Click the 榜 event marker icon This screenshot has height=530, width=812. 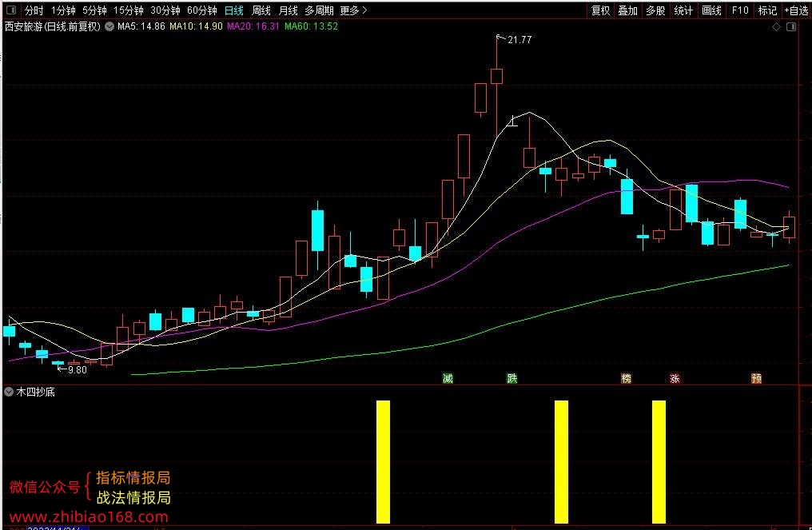coord(626,379)
